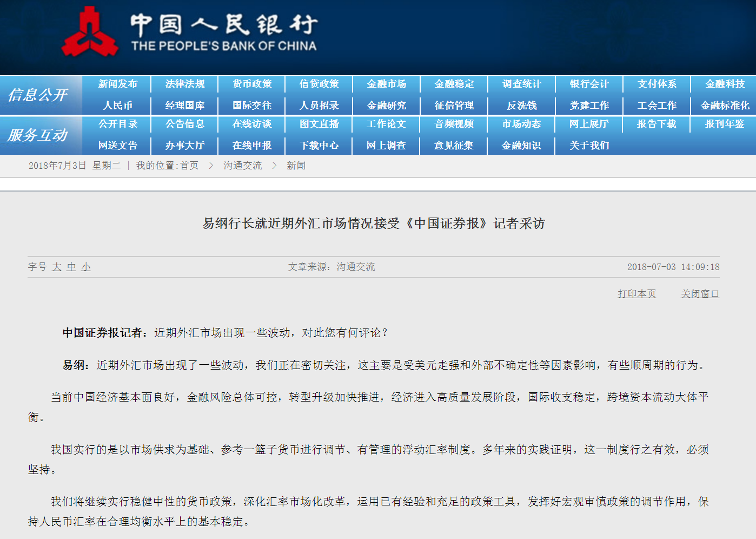Open 金融科技 menu entry

point(725,84)
